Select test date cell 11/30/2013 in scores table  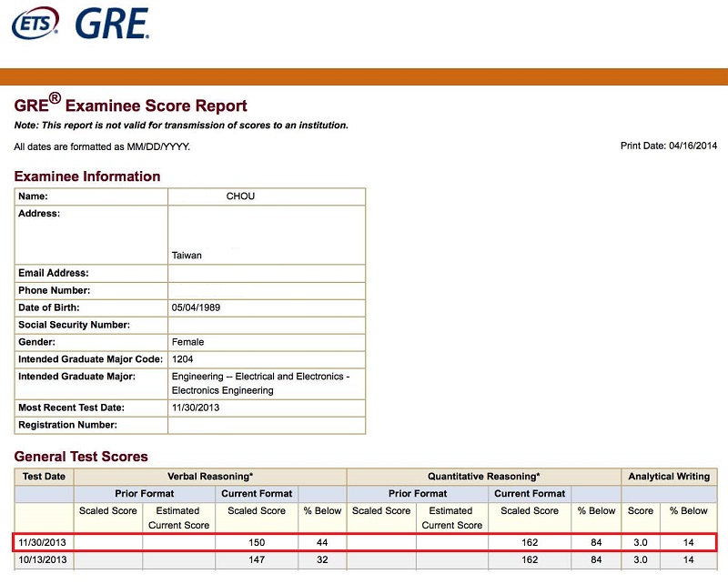coord(42,542)
